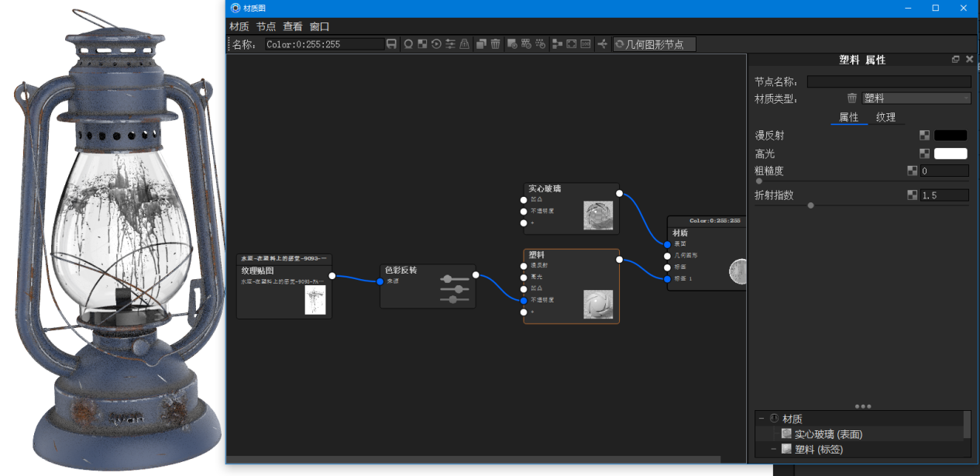Click the 折射指数 slider handle
The height and width of the screenshot is (476, 980).
(x=810, y=205)
